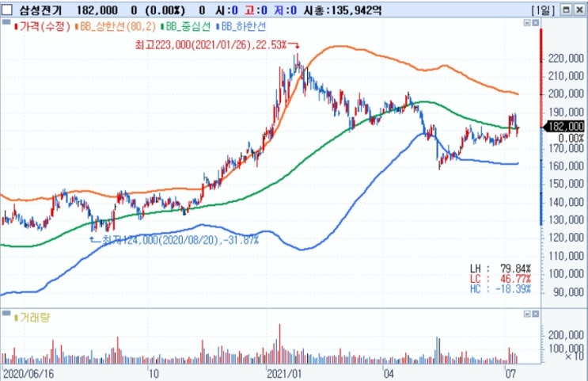Click the 2021/01 date axis label

coord(284,374)
